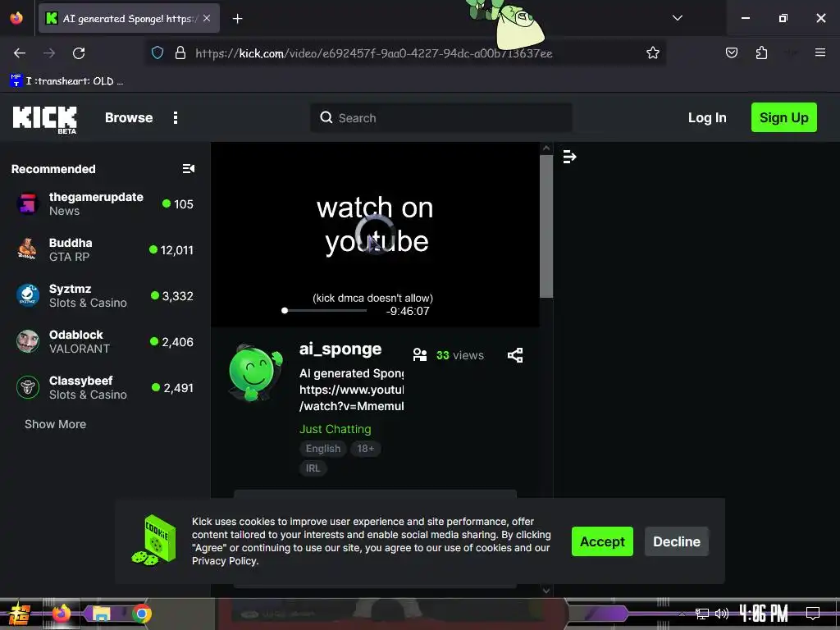Open Odablock VALORANT channel
Image resolution: width=840 pixels, height=630 pixels.
tap(105, 342)
